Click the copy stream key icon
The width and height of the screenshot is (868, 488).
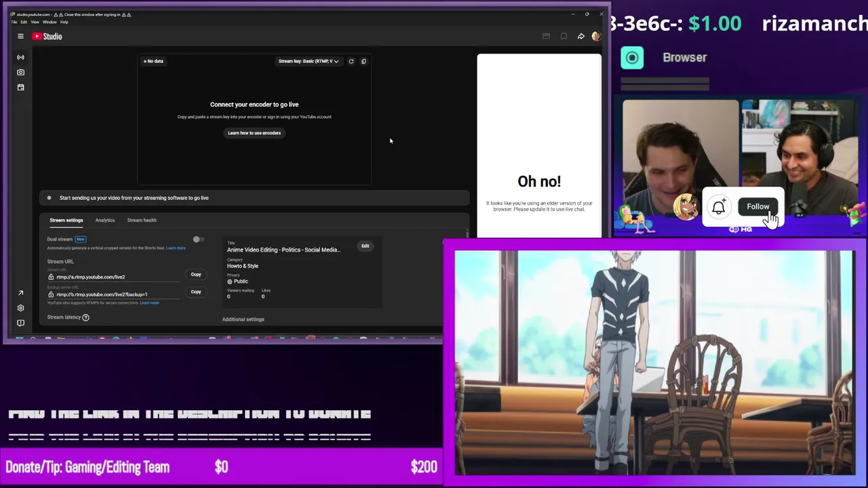pos(363,61)
